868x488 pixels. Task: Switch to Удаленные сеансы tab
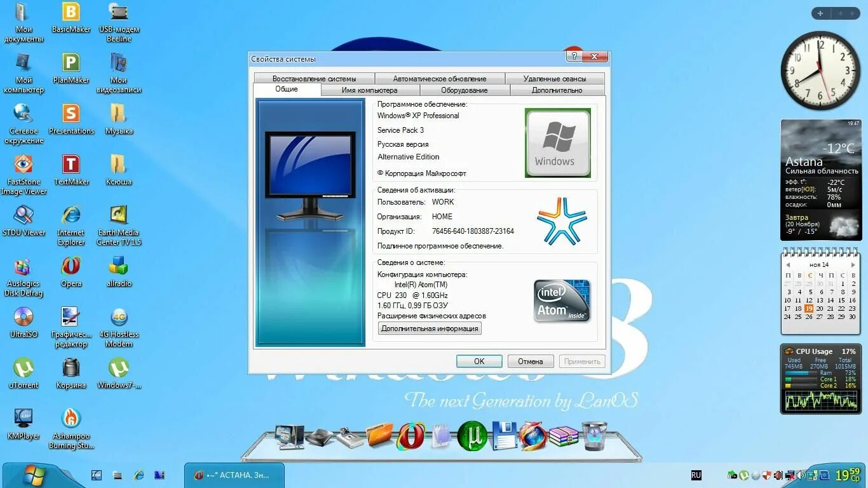pyautogui.click(x=555, y=79)
